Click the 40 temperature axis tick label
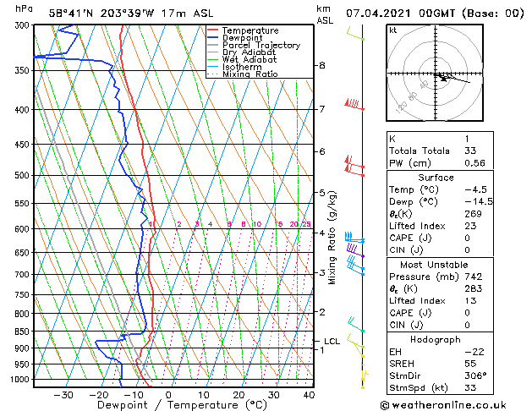Image resolution: width=532 pixels, height=411 pixels. pos(309,395)
